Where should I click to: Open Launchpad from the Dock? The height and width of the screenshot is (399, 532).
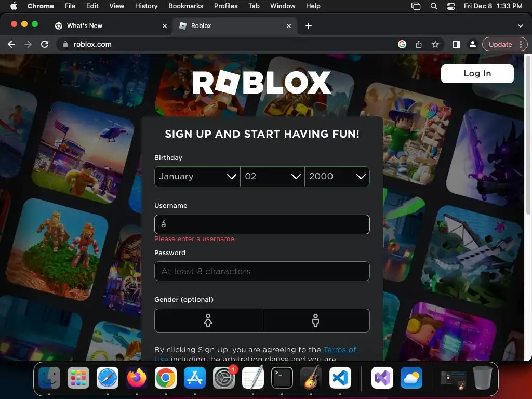click(78, 378)
